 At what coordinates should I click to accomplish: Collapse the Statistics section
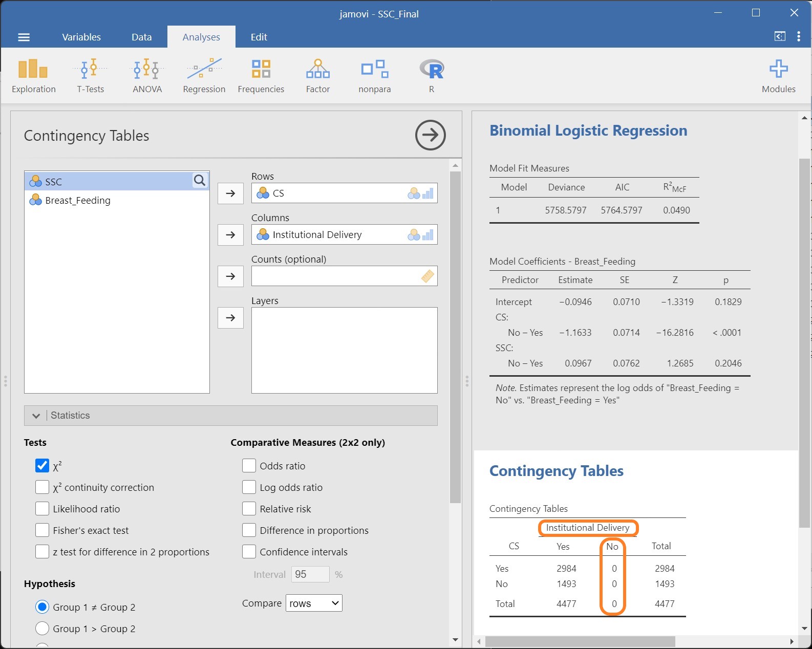[x=230, y=416]
